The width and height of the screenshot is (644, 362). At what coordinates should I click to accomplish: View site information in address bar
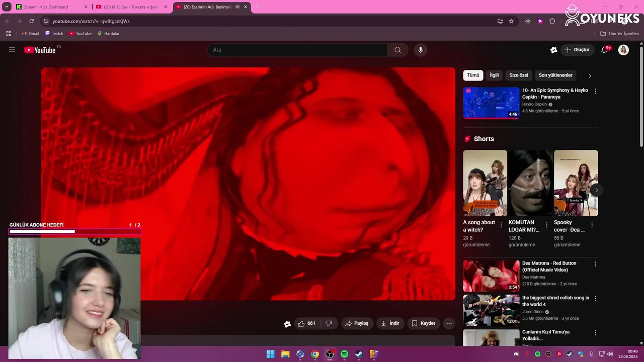tap(45, 21)
